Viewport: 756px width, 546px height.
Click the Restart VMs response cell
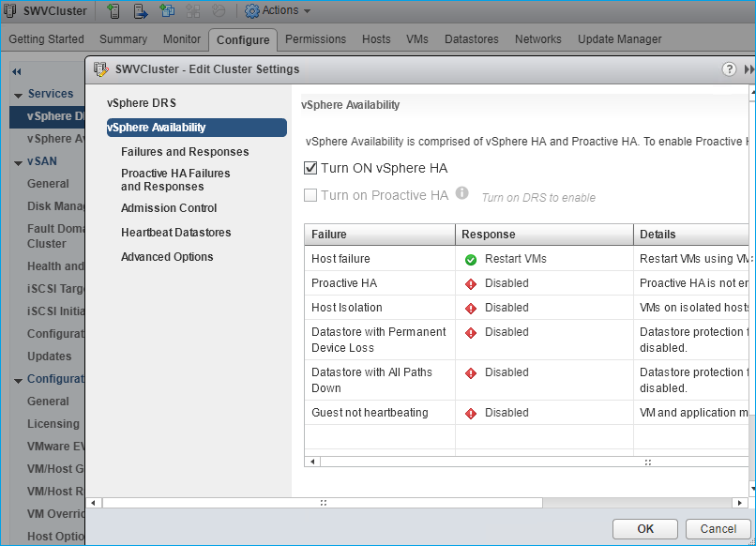[544, 259]
